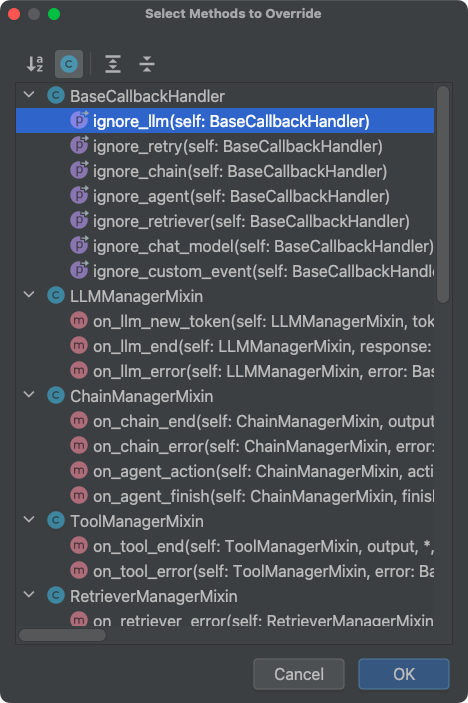
Task: Click the method icon beside on_llm_end
Action: tap(79, 346)
